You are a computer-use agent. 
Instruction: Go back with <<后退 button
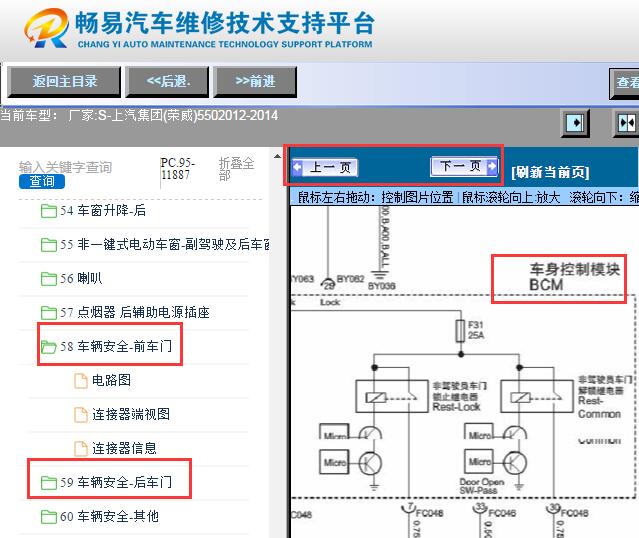(x=167, y=82)
